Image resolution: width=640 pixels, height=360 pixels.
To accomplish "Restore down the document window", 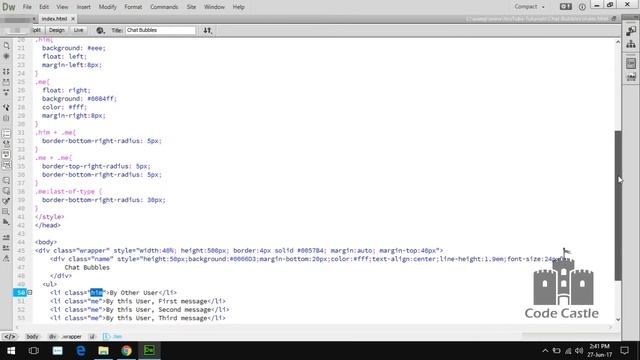I will coord(613,19).
